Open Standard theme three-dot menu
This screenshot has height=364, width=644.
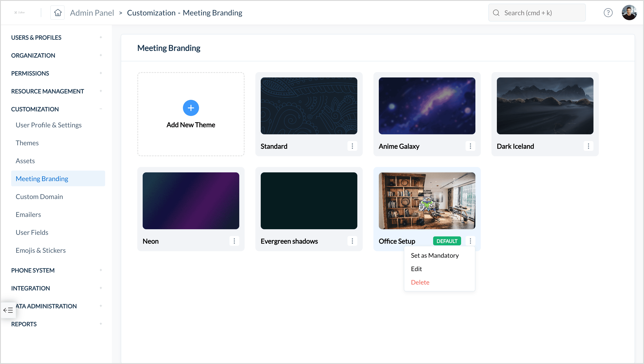point(352,146)
